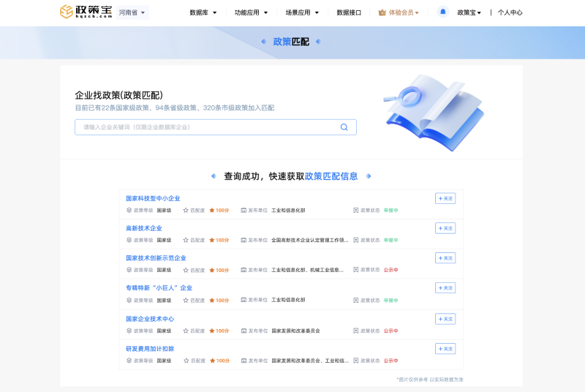Click the notification bell icon
The width and height of the screenshot is (585, 392).
[x=442, y=12]
